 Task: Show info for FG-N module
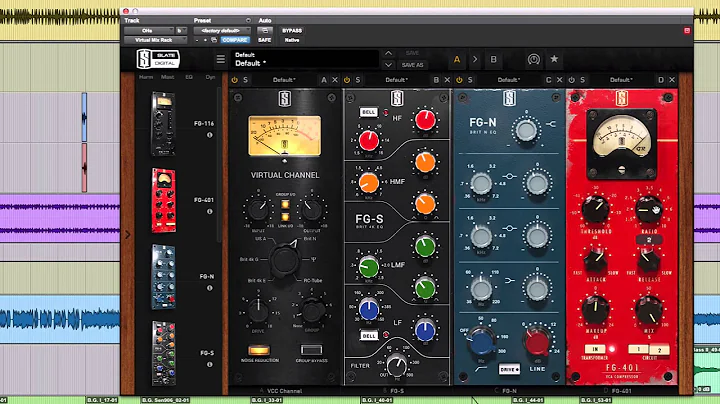[x=209, y=288]
